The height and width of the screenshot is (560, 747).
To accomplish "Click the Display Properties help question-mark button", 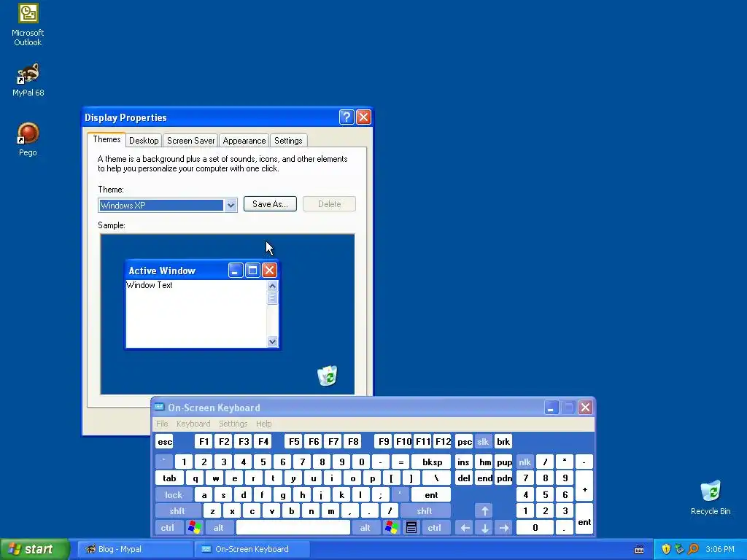I will [x=347, y=117].
